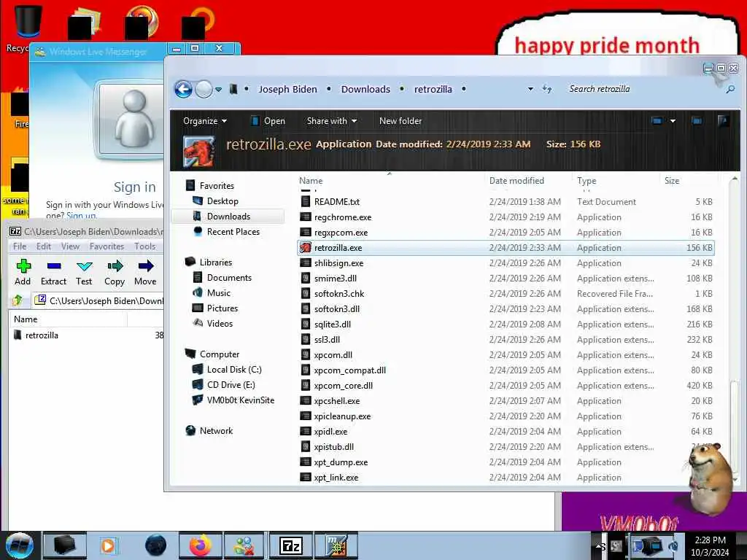Click the refresh icon beside address bar
Screen dimensions: 747x560
pos(547,89)
